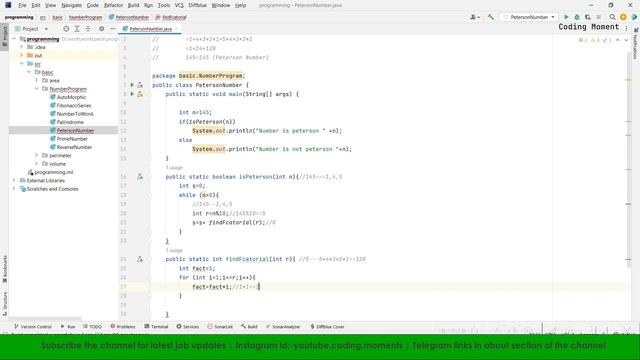The width and height of the screenshot is (640, 360).
Task: Open editor tab options three-dot menu
Action: (627, 29)
